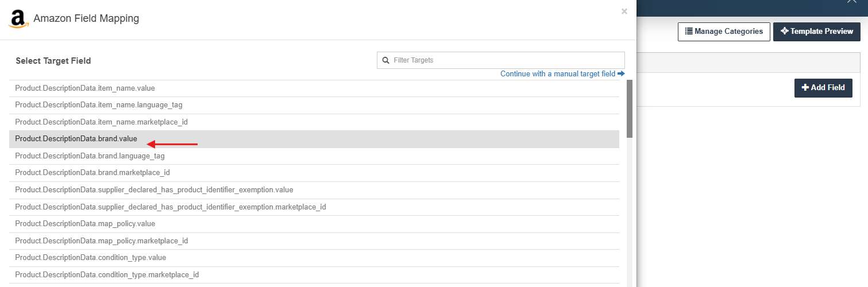
Task: Click the magnifier icon in Filter Targets
Action: tap(386, 60)
